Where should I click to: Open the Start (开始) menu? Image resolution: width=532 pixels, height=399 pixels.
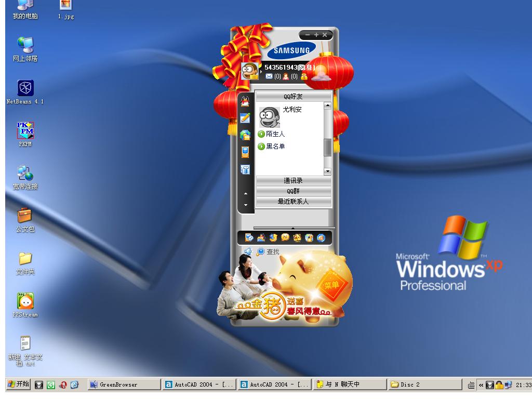pos(18,384)
